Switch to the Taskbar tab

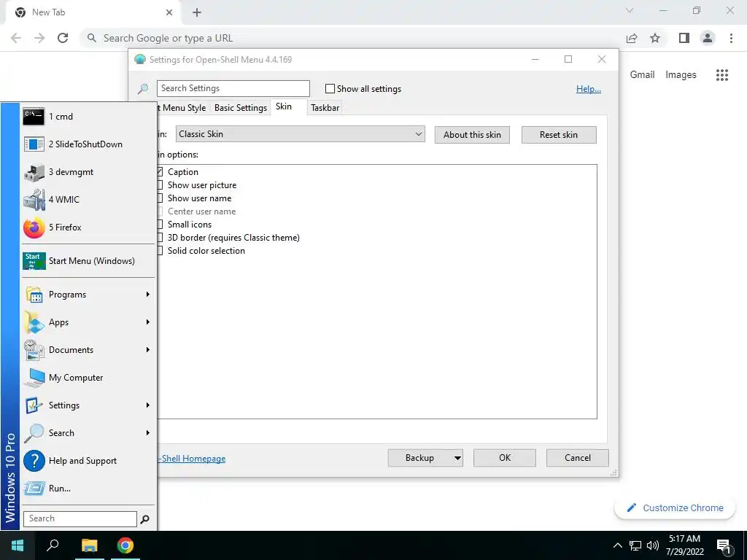(325, 108)
